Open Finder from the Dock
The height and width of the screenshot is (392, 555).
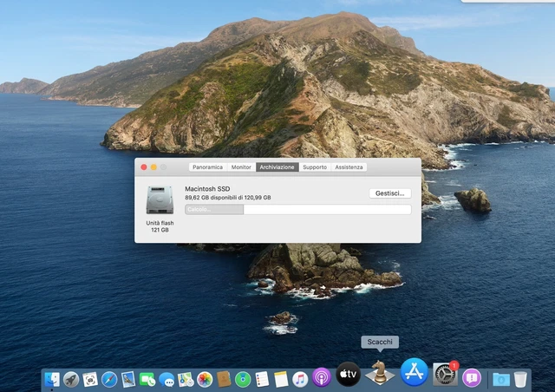click(x=52, y=380)
